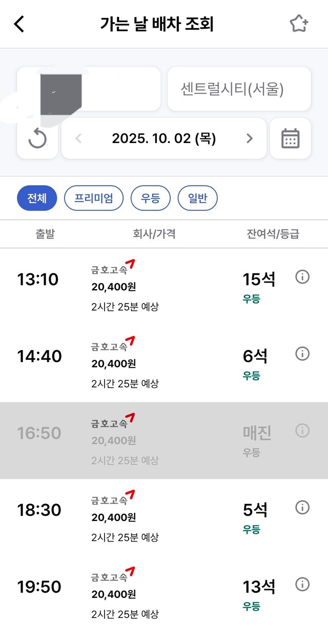Select the 전체 filter chip
This screenshot has width=328, height=644.
[x=37, y=198]
